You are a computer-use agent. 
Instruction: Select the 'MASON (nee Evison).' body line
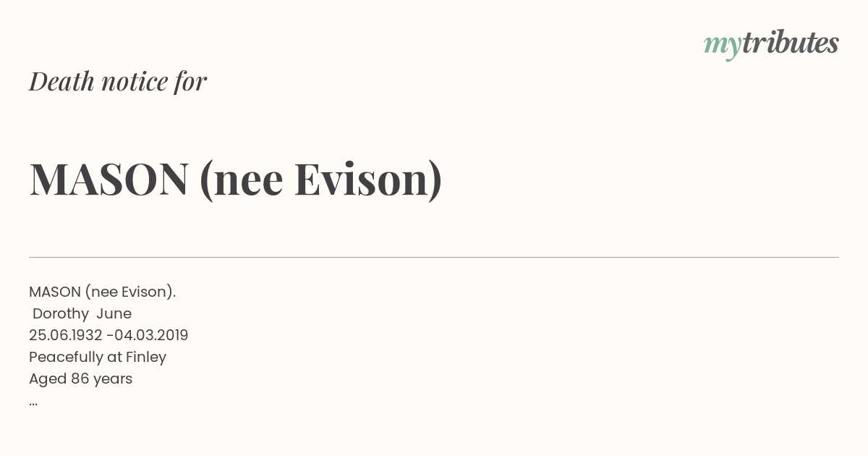102,292
